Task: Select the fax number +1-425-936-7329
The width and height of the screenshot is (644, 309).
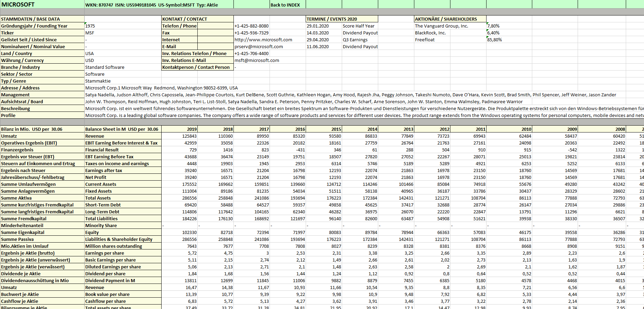Action: [252, 33]
